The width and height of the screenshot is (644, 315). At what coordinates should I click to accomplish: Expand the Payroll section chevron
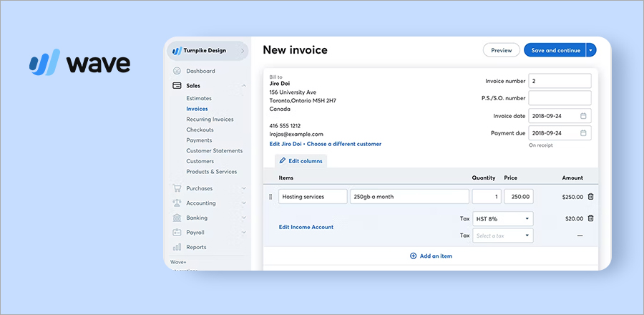(243, 233)
